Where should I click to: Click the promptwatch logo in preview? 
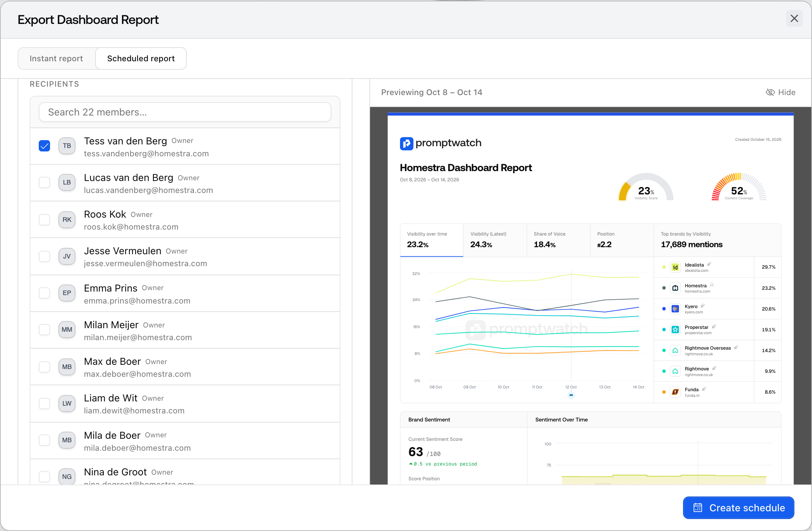(441, 143)
